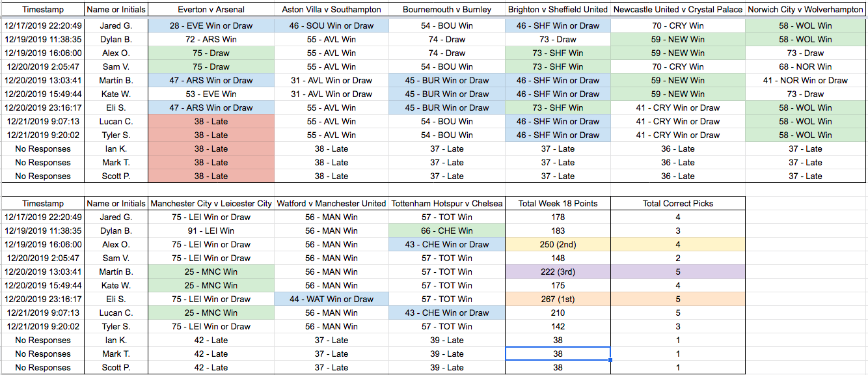
Task: Click Jared G.'s total points cell showing 178
Action: click(558, 217)
